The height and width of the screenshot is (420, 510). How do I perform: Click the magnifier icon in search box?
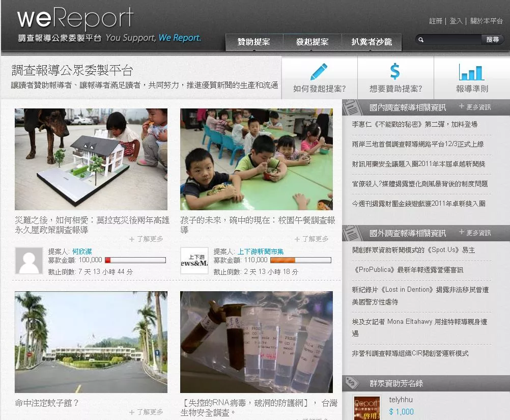coord(421,40)
